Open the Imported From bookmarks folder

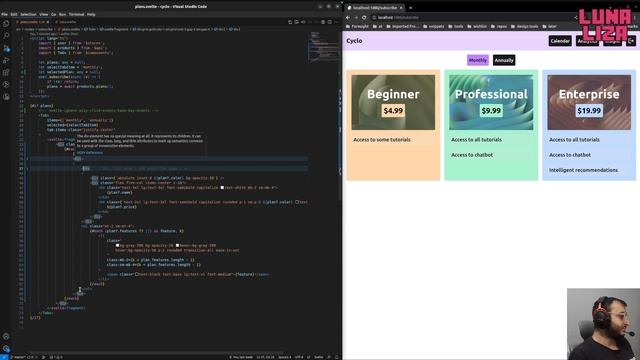[x=402, y=26]
